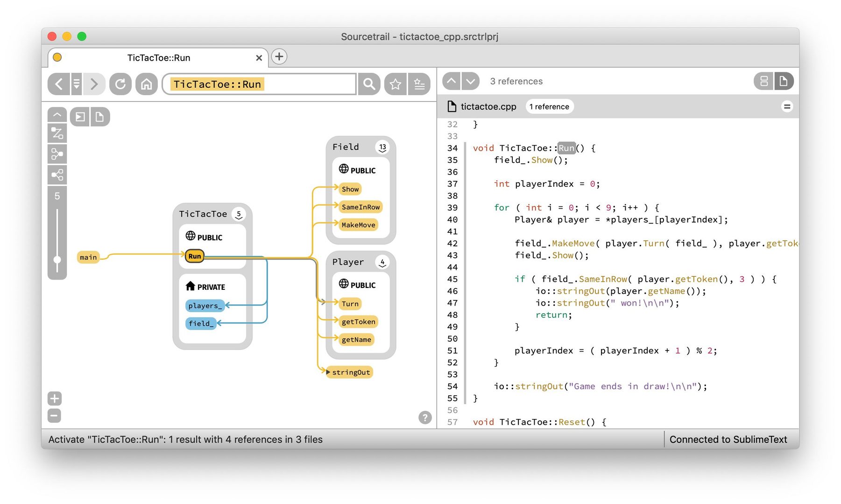
Task: Click getName call on line 46
Action: pos(666,291)
